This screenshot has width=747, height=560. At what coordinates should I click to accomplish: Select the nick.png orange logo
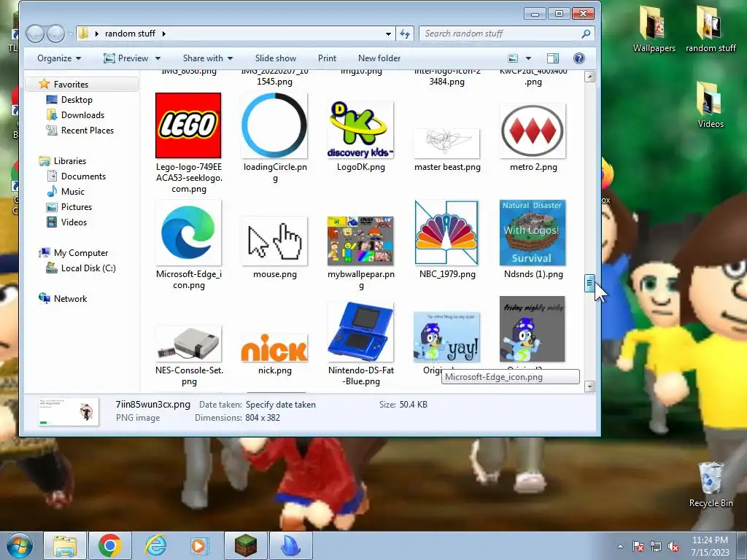coord(274,348)
